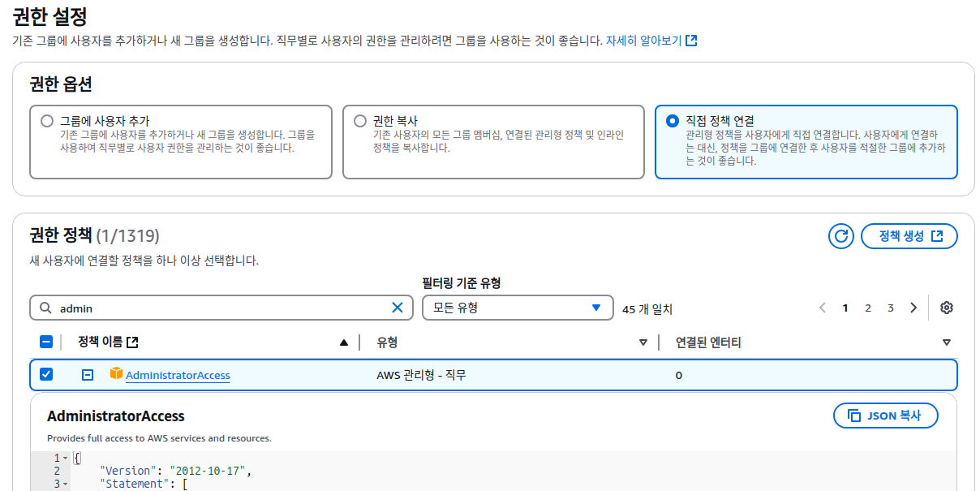Click the 연결된 엔터티 column header
Image resolution: width=980 pixels, height=491 pixels.
(708, 342)
